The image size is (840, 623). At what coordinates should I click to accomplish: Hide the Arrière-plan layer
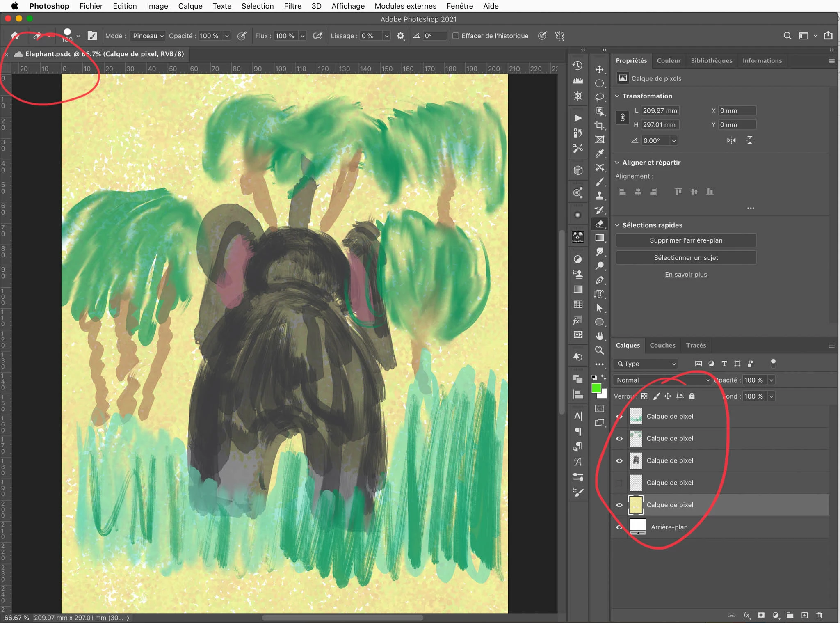(x=619, y=527)
